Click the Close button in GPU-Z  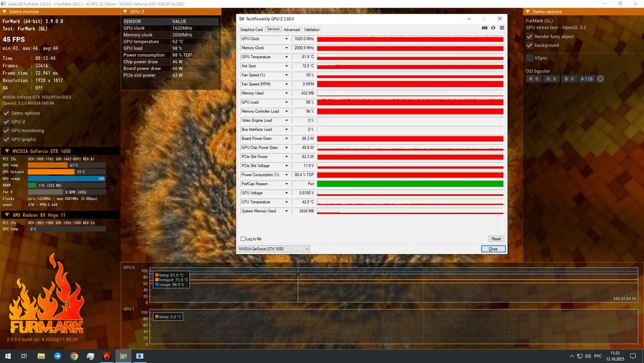[x=493, y=249]
